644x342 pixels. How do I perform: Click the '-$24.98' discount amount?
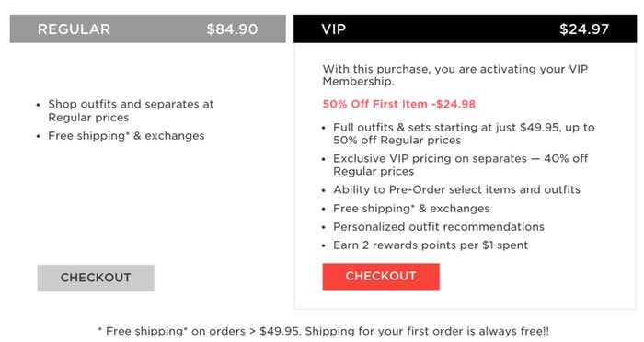(454, 104)
